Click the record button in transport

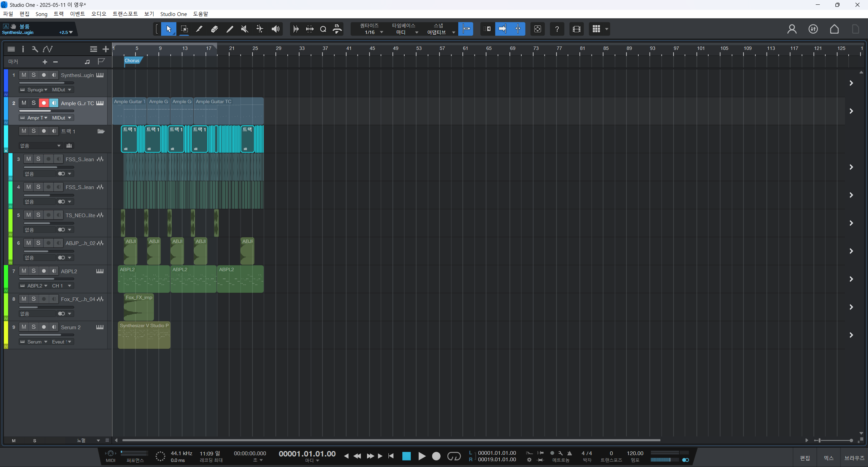coord(436,456)
